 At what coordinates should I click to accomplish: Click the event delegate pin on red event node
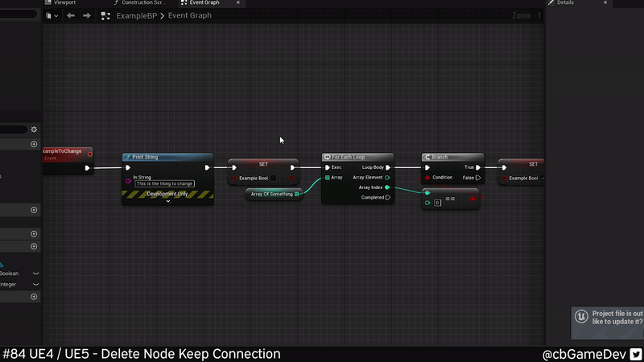(89, 153)
